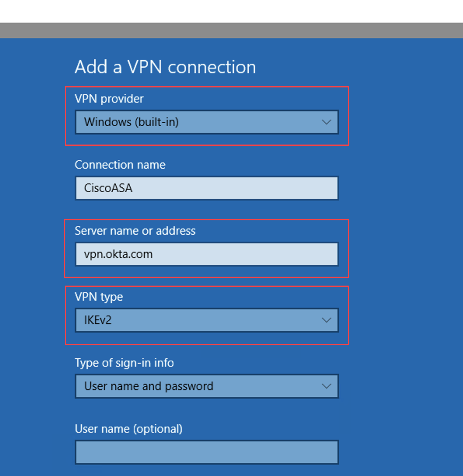
Task: Click the empty User name (optional) field
Action: tap(207, 452)
